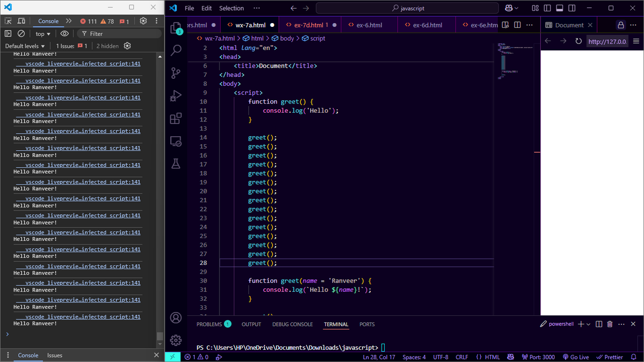Open the Source Control view
The height and width of the screenshot is (362, 644).
point(175,73)
